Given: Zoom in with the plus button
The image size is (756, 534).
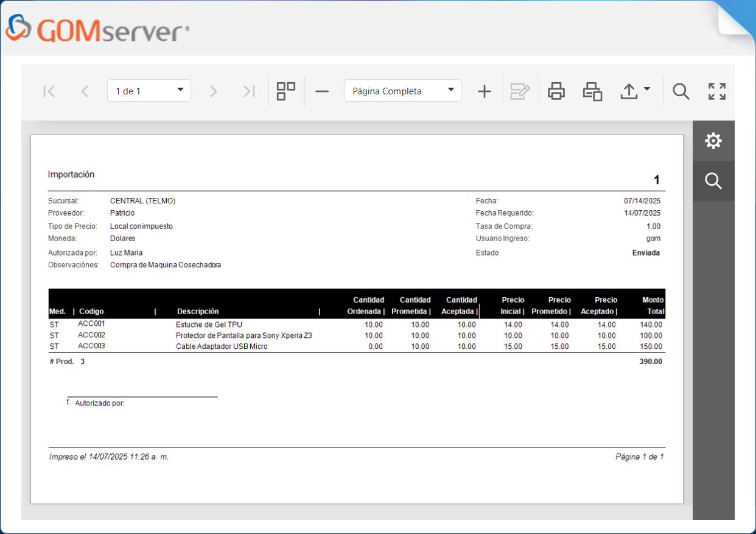Looking at the screenshot, I should coord(484,91).
